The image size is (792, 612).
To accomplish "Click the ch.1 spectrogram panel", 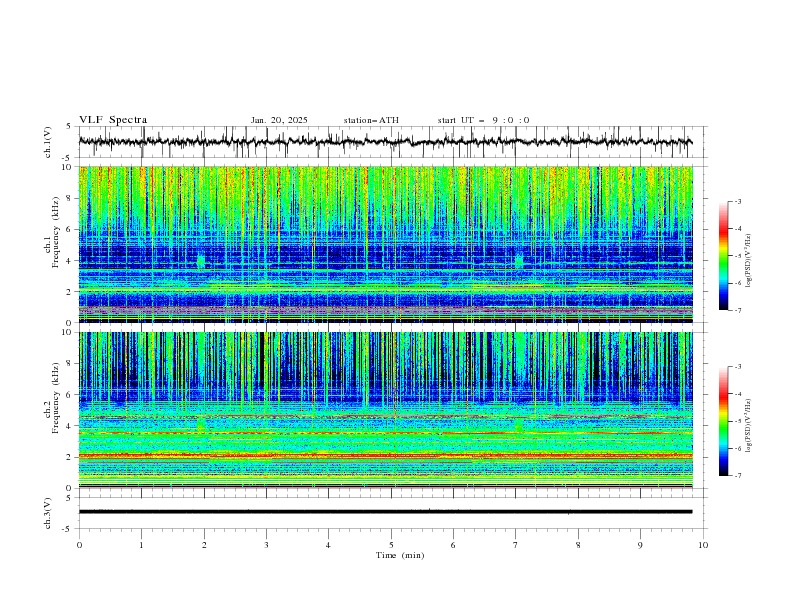I will (x=385, y=244).
